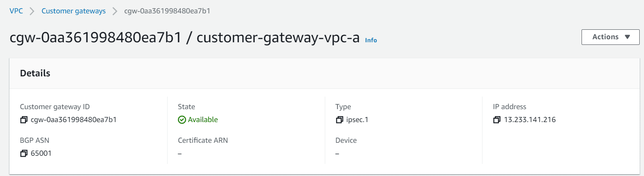644x176 pixels.
Task: Click the Actions dropdown triangle arrow
Action: (627, 37)
